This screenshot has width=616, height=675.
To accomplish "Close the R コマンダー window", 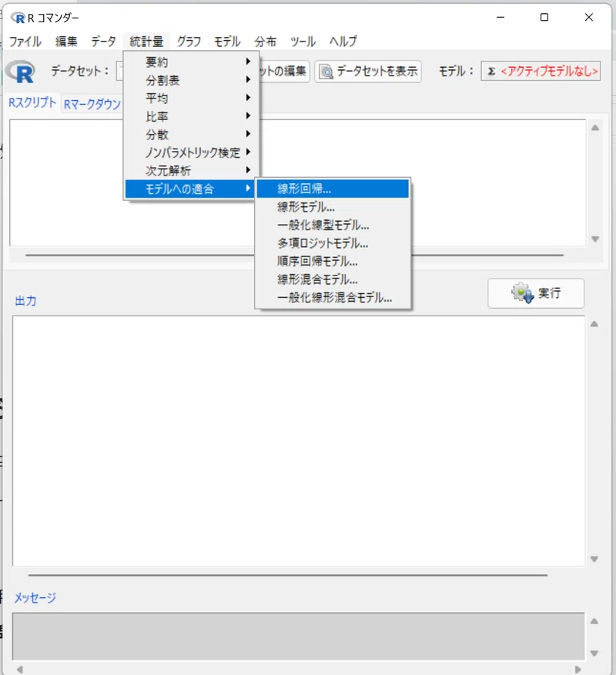I will click(x=589, y=17).
